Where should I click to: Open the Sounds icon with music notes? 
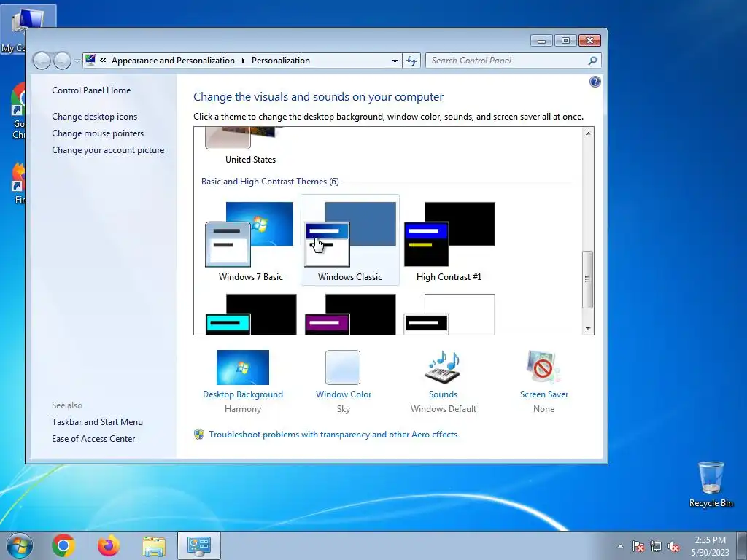[x=443, y=367]
